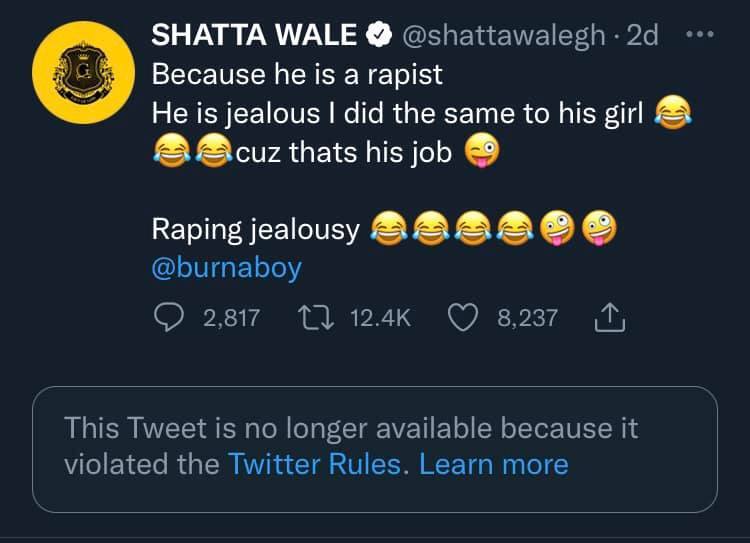Open the @burnaboy mention
Image resolution: width=750 pixels, height=543 pixels.
tap(226, 268)
